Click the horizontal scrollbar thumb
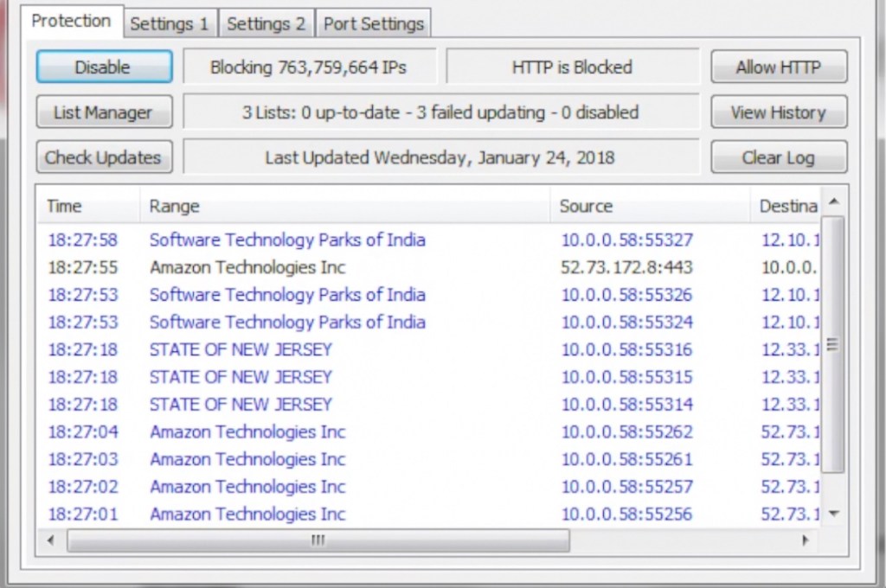This screenshot has height=588, width=886. (x=318, y=540)
